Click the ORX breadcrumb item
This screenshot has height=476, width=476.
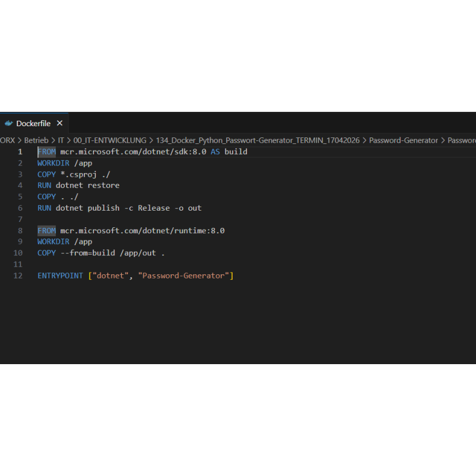(x=7, y=140)
